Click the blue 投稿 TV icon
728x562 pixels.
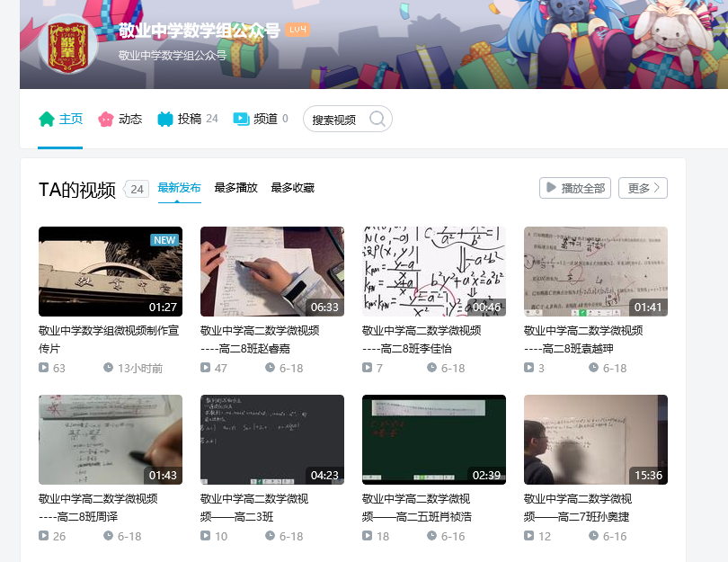tap(165, 119)
